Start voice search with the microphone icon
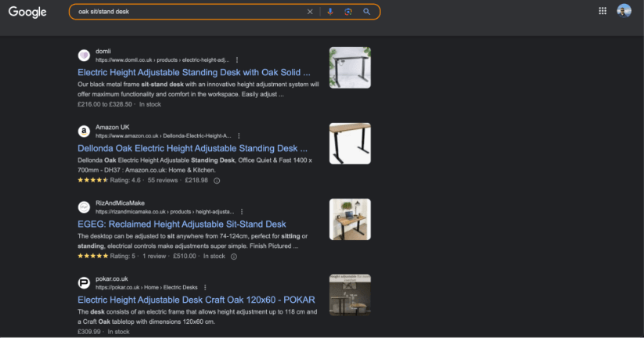The height and width of the screenshot is (338, 644). [330, 12]
